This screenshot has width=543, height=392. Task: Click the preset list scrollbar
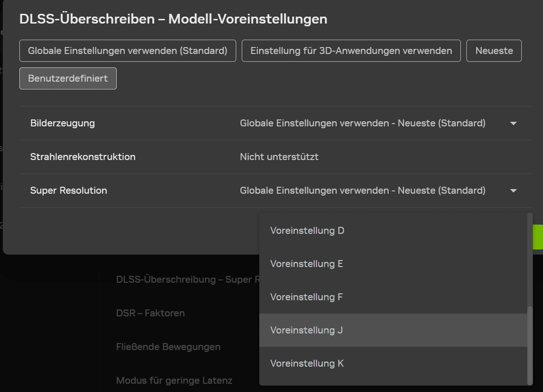[x=530, y=344]
